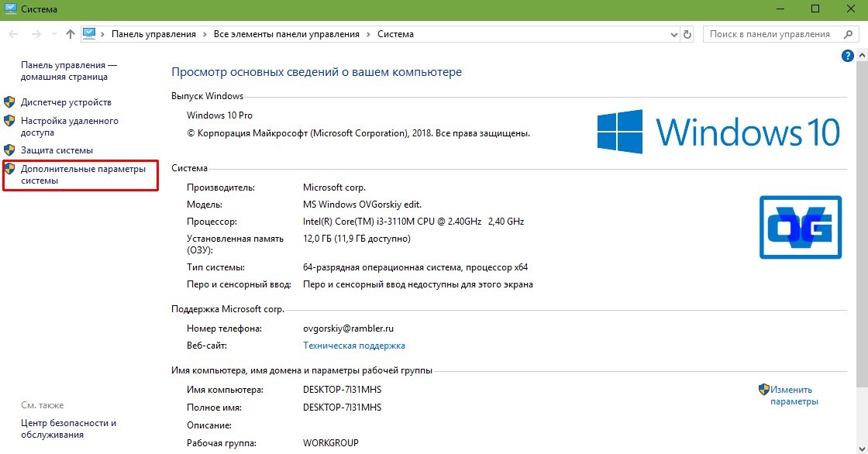Select Система in the breadcrumb path
The image size is (868, 454).
click(395, 34)
